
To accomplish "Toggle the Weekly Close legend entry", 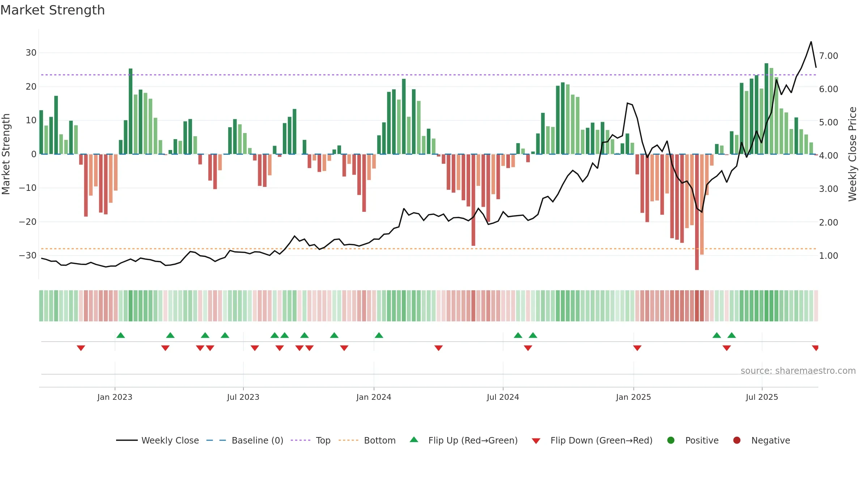I will point(157,440).
